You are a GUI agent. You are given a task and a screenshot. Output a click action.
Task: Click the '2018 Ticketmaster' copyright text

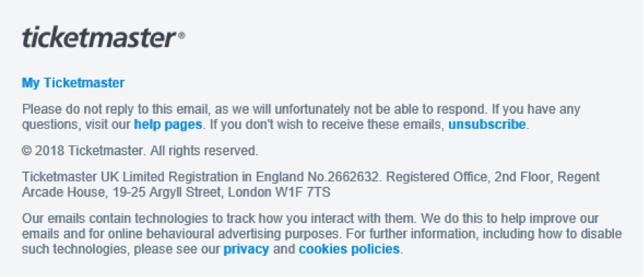pyautogui.click(x=90, y=151)
